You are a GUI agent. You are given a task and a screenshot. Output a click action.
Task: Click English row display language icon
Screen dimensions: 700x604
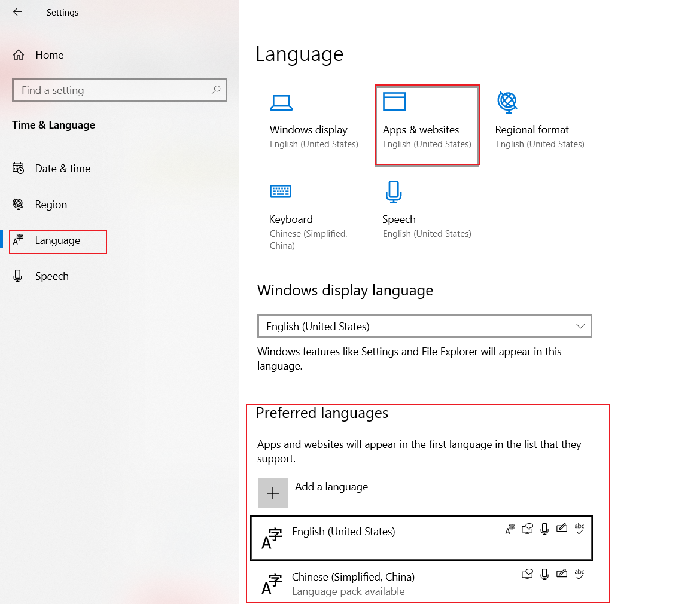[x=510, y=529]
